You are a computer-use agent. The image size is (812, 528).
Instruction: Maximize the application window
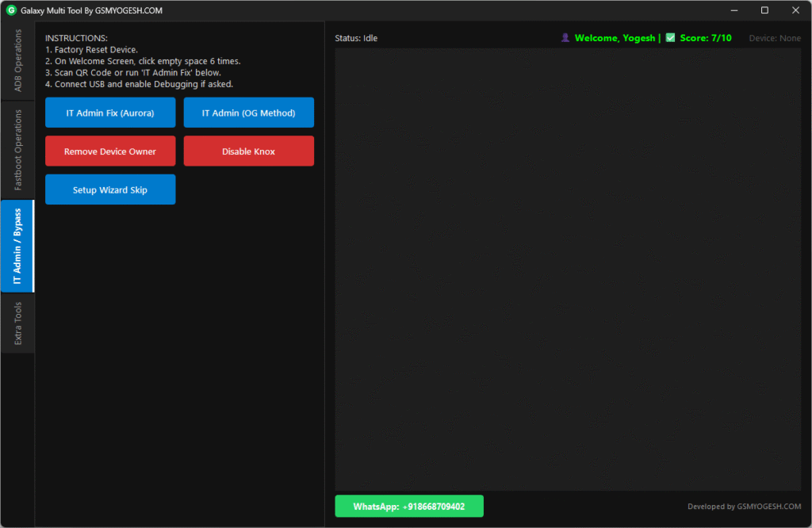[x=764, y=10]
